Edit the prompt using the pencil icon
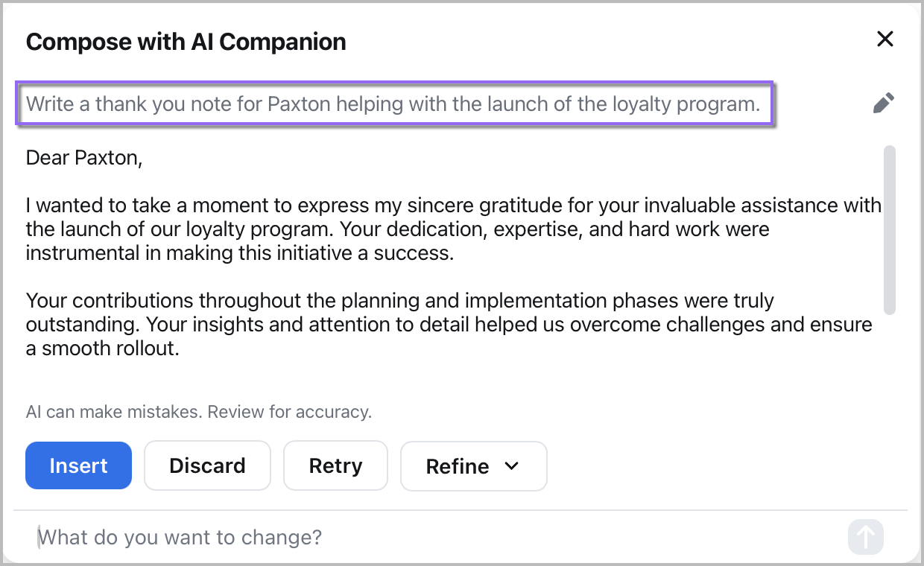The width and height of the screenshot is (924, 566). tap(883, 103)
